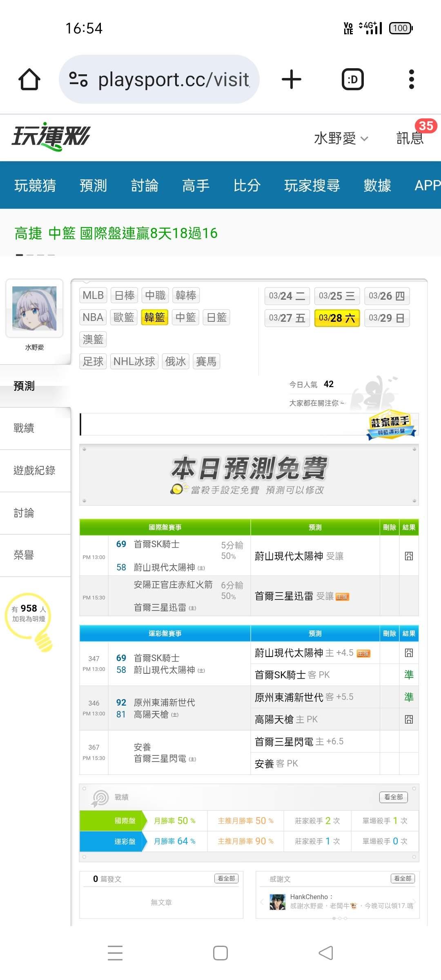Click 看全部 in 戰績 section

click(393, 797)
